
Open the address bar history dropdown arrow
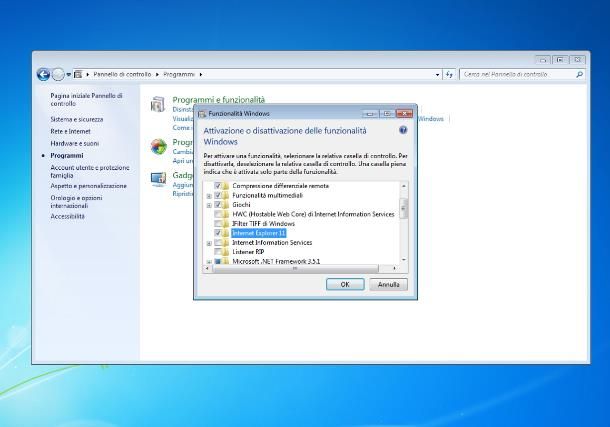coord(438,74)
